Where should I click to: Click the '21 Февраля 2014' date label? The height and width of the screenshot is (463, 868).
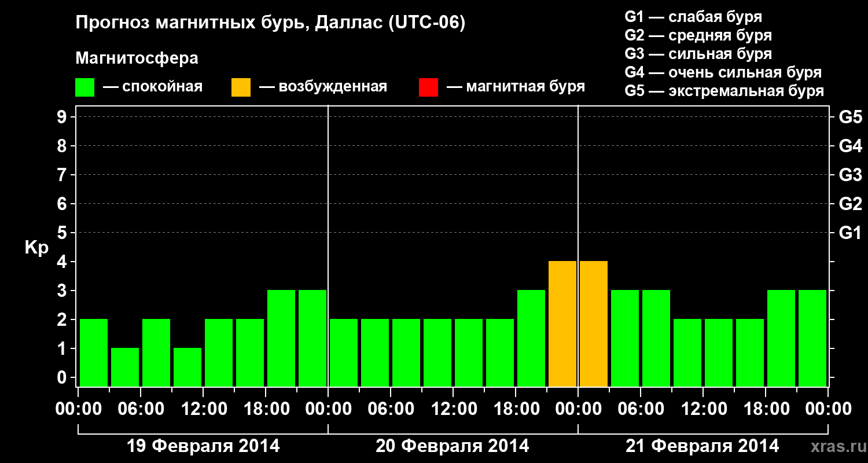(703, 446)
